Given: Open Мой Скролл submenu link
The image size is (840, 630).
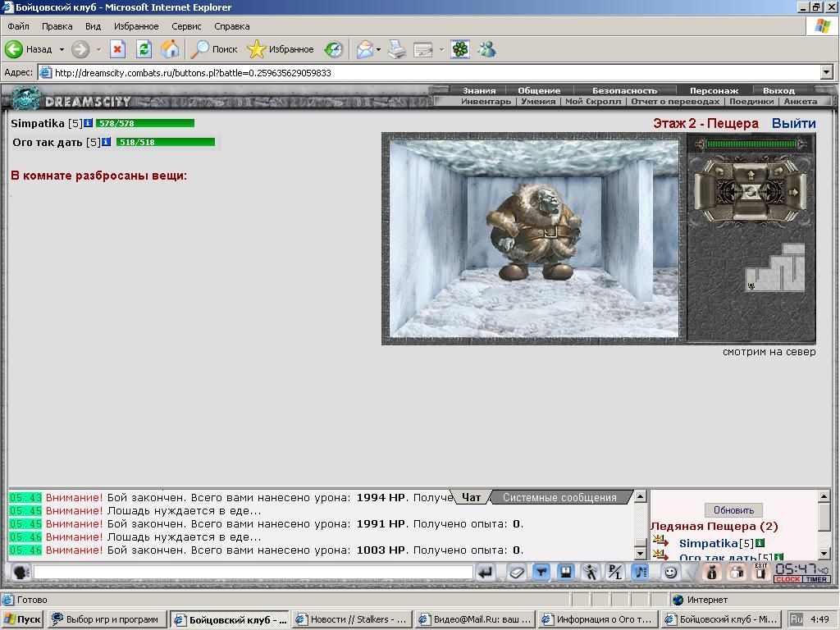Looking at the screenshot, I should coord(593,101).
